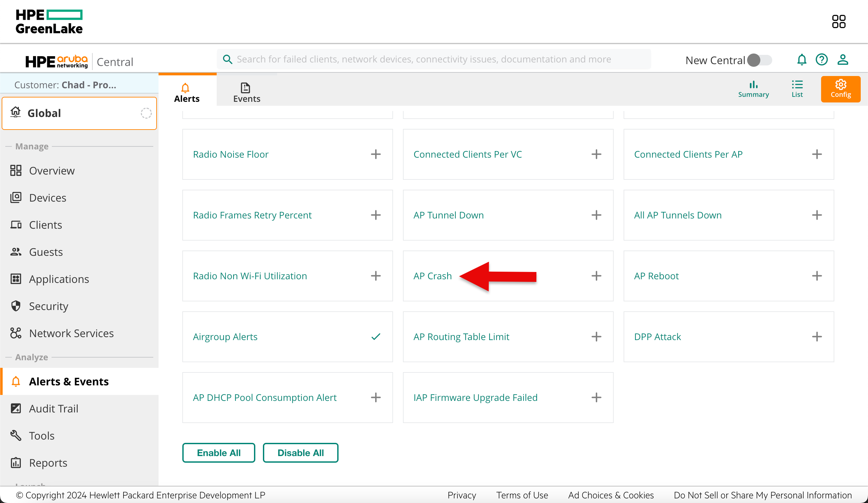This screenshot has width=868, height=503.
Task: Expand the DPP Attack alert
Action: click(x=817, y=337)
